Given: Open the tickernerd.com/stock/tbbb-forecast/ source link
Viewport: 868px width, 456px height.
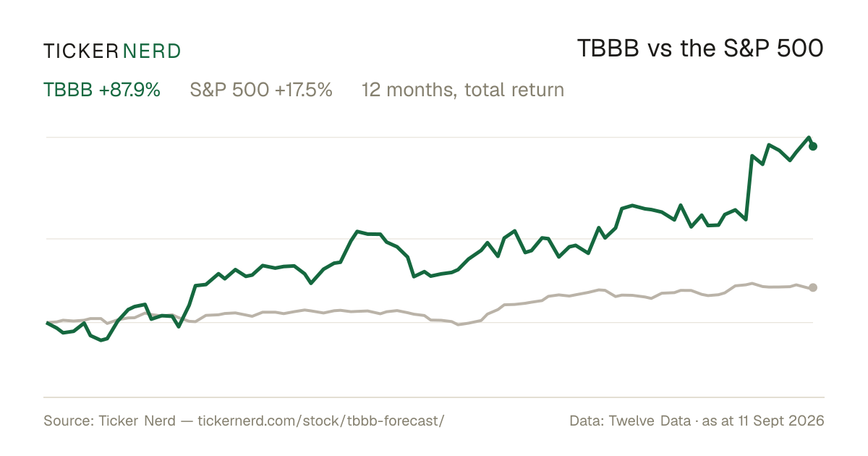Looking at the screenshot, I should coord(320,421).
